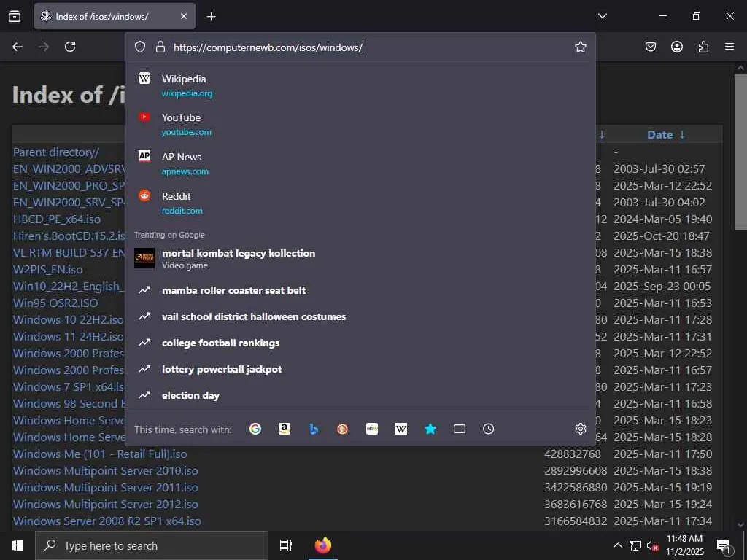This screenshot has height=560, width=747.
Task: Open the HBCD_PE_x64.iso link
Action: point(57,219)
